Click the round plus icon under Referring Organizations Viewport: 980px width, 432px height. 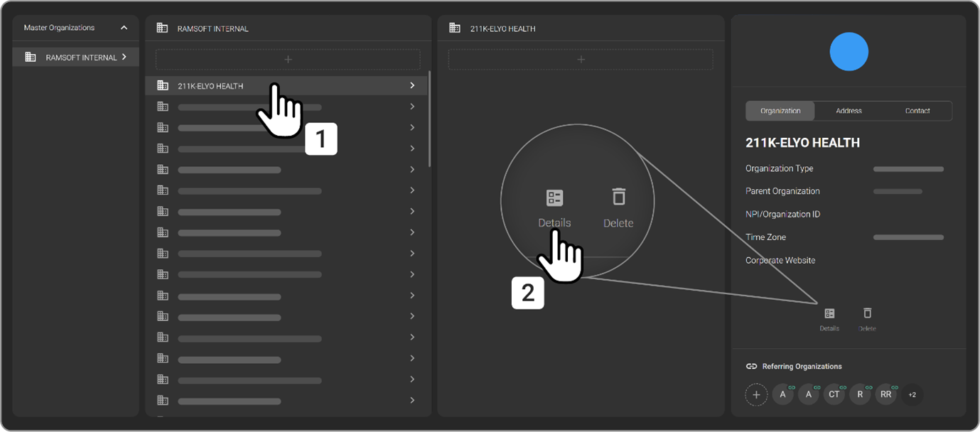pyautogui.click(x=756, y=394)
